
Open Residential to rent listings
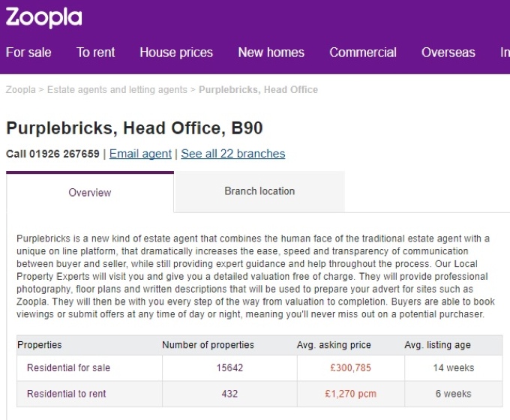tap(67, 394)
